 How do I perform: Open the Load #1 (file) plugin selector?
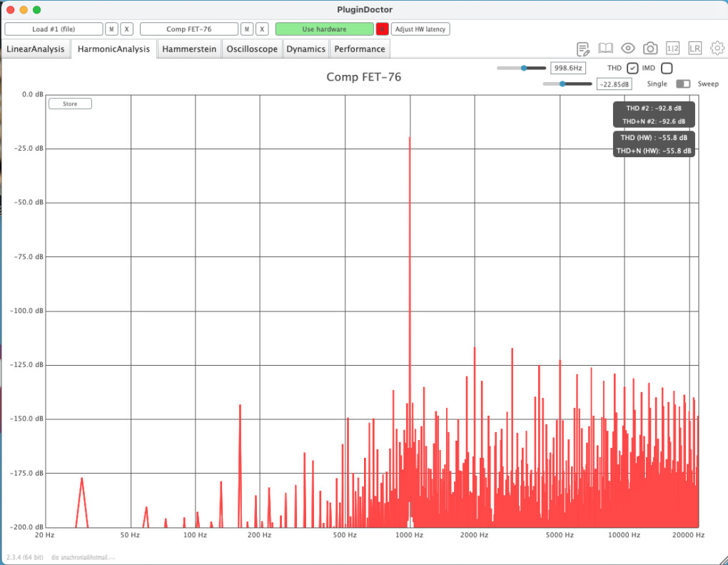coord(54,29)
